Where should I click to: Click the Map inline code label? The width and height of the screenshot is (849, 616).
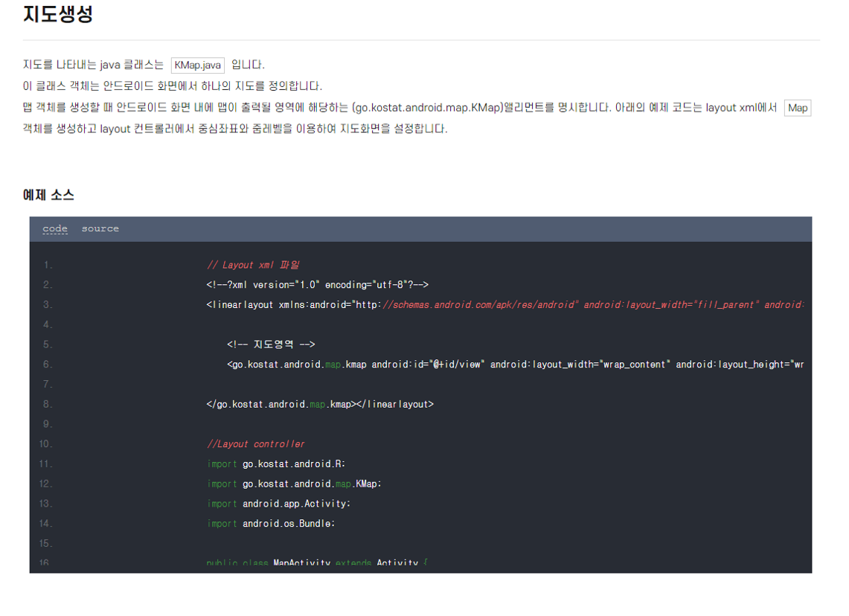(x=797, y=108)
